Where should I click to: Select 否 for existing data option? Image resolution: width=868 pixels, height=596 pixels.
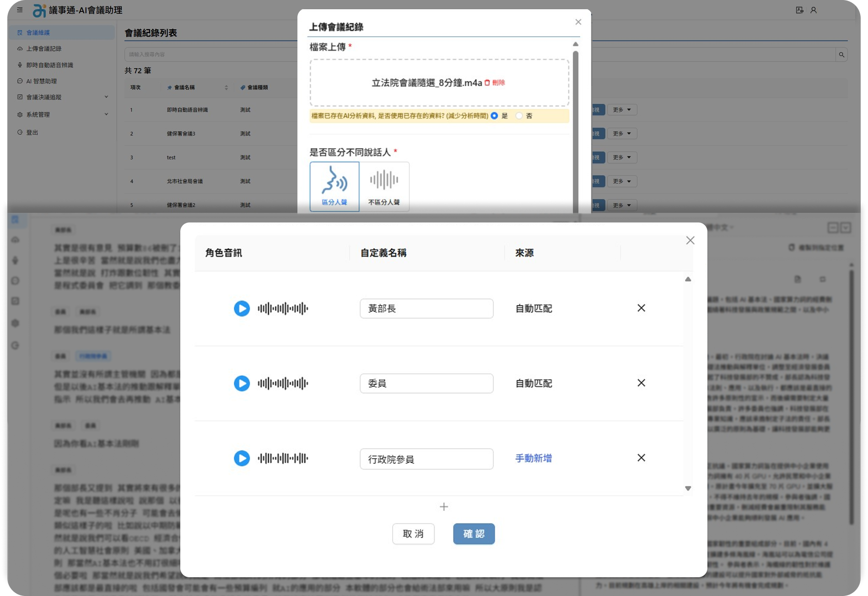(519, 116)
